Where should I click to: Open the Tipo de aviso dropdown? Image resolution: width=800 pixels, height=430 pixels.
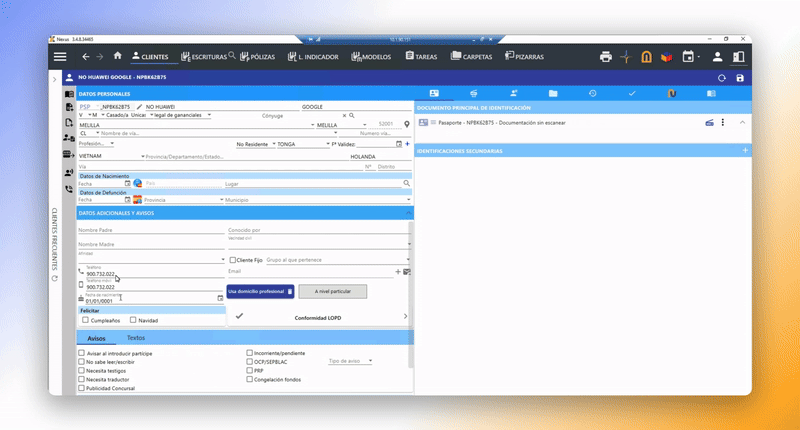[351, 361]
